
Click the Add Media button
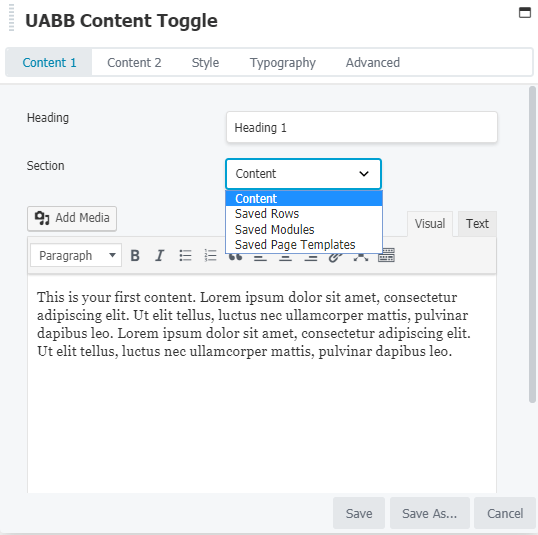tap(72, 218)
